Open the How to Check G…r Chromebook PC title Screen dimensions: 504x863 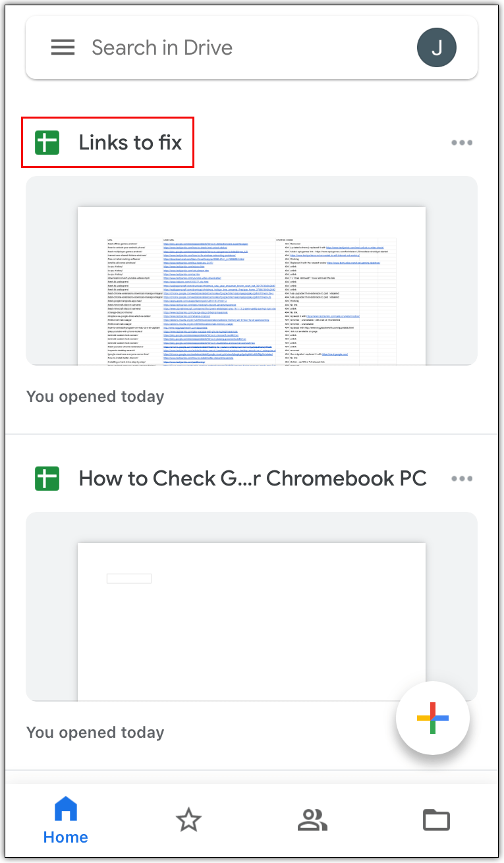[x=252, y=478]
